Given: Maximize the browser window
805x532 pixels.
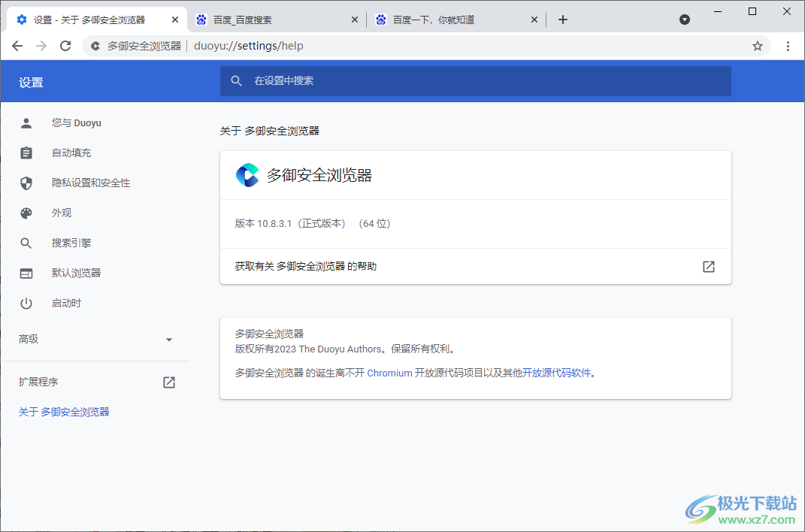Looking at the screenshot, I should 752,11.
